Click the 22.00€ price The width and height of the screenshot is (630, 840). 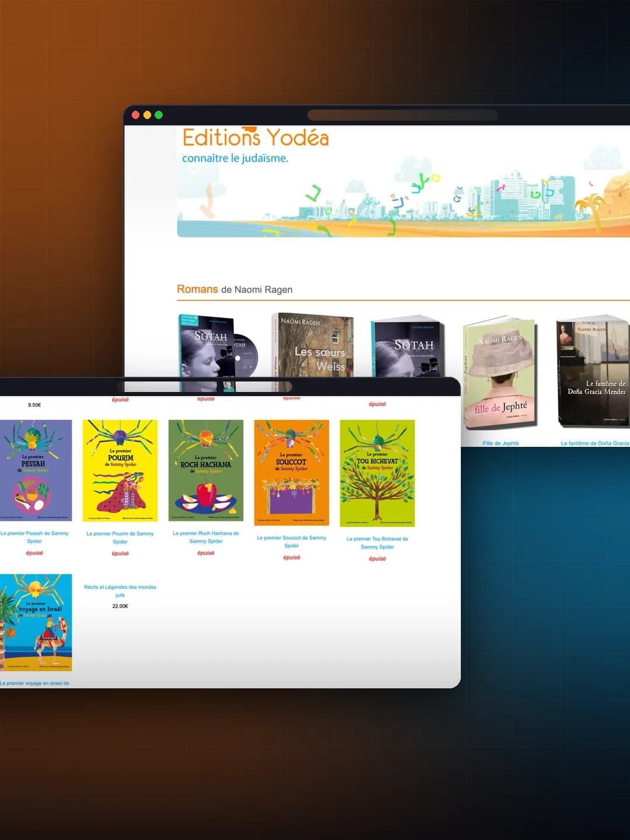click(x=120, y=606)
